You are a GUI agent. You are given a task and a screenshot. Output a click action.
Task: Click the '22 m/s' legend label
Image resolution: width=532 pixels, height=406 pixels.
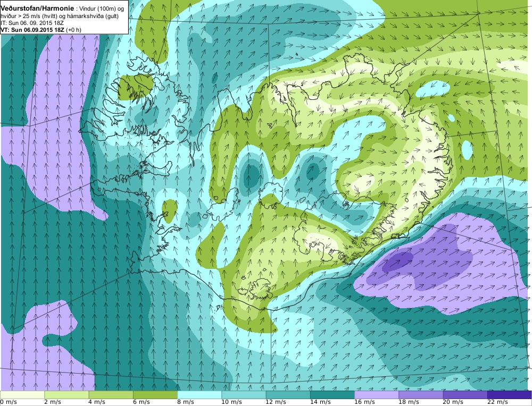click(497, 402)
